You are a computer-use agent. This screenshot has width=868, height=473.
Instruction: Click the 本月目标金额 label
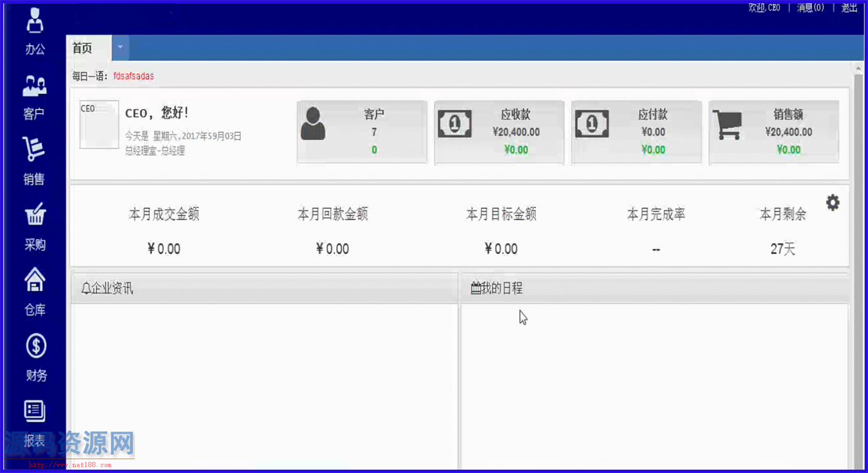click(x=501, y=214)
